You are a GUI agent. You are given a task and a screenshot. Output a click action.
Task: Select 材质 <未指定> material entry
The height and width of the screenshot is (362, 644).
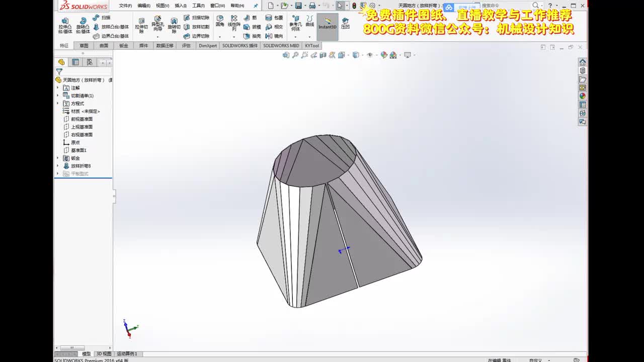click(82, 111)
